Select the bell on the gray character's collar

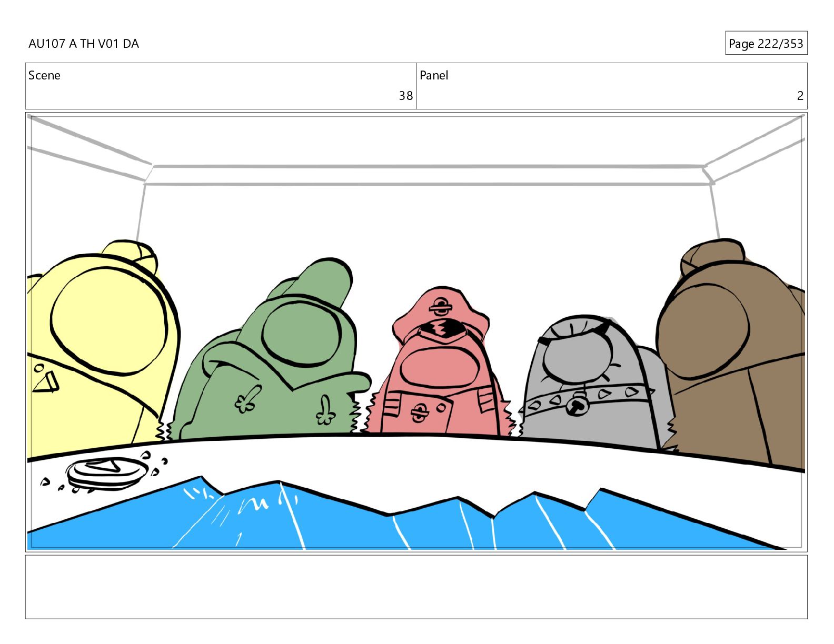click(577, 405)
